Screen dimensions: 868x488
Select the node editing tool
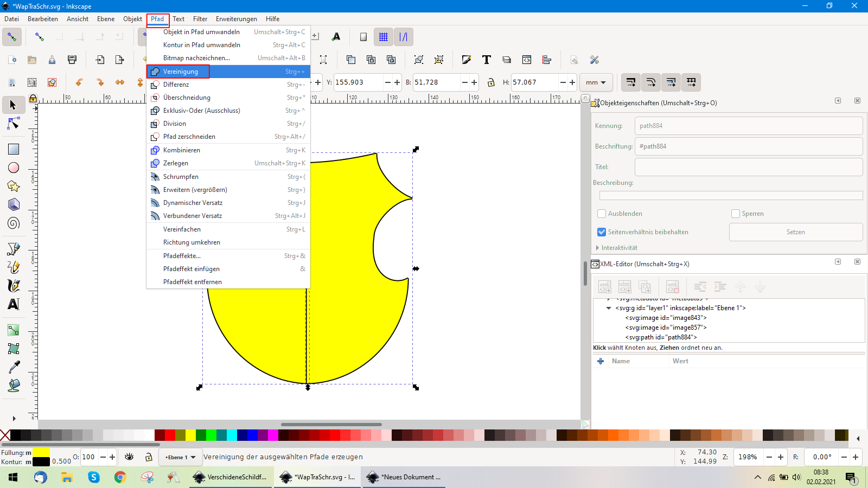[14, 124]
